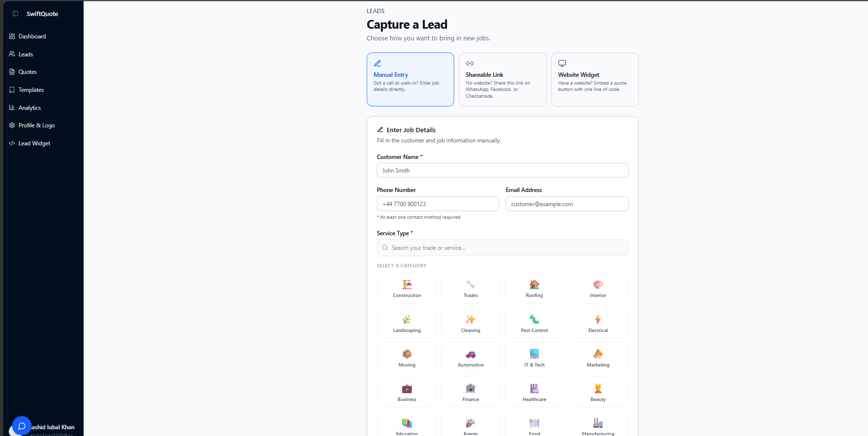Screen dimensions: 868x436
Task: Select the Website Widget capture option
Action: (595, 79)
